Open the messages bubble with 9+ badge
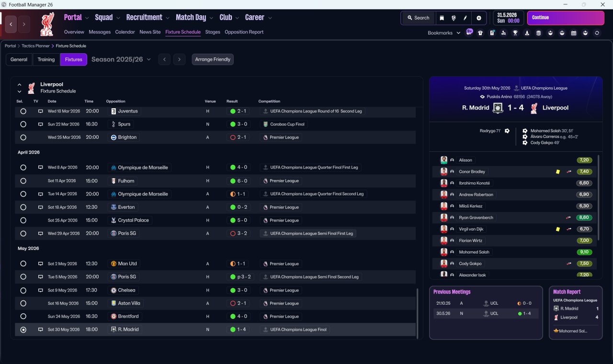Screen dimensions: 613x364 click(469, 33)
